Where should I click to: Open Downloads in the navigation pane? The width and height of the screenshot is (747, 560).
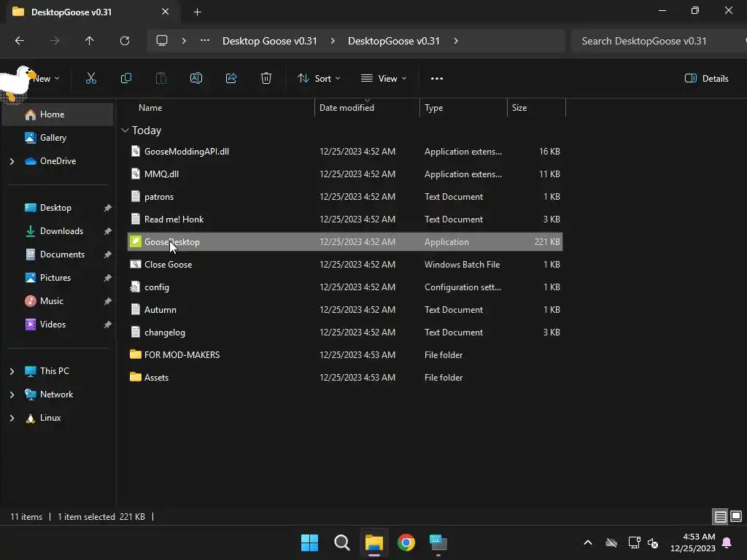pos(58,231)
